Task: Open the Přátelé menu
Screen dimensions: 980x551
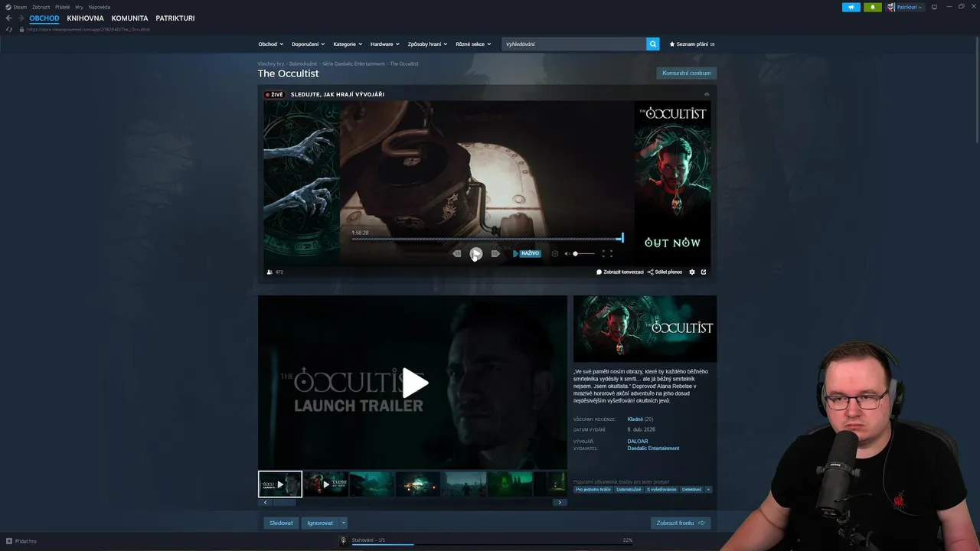Action: click(63, 7)
